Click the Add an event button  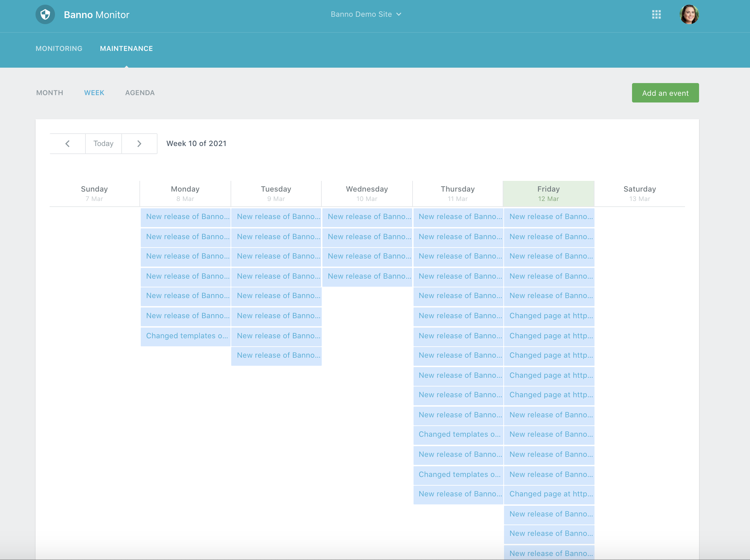pyautogui.click(x=665, y=93)
